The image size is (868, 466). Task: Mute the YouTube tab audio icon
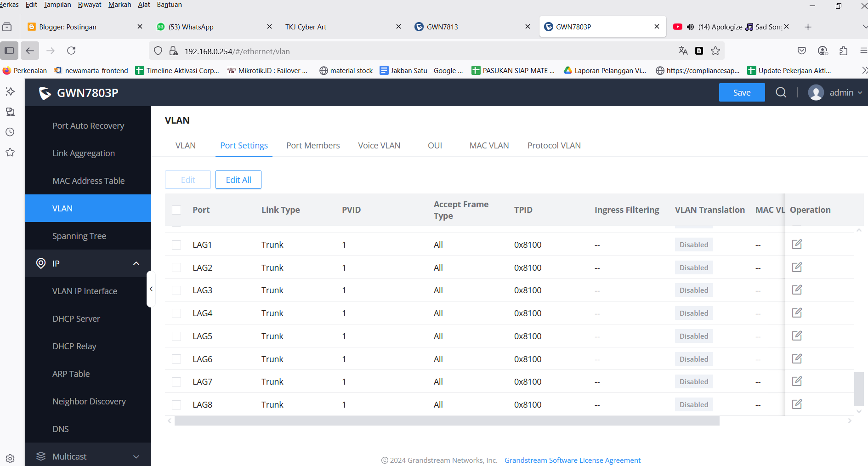tap(690, 27)
